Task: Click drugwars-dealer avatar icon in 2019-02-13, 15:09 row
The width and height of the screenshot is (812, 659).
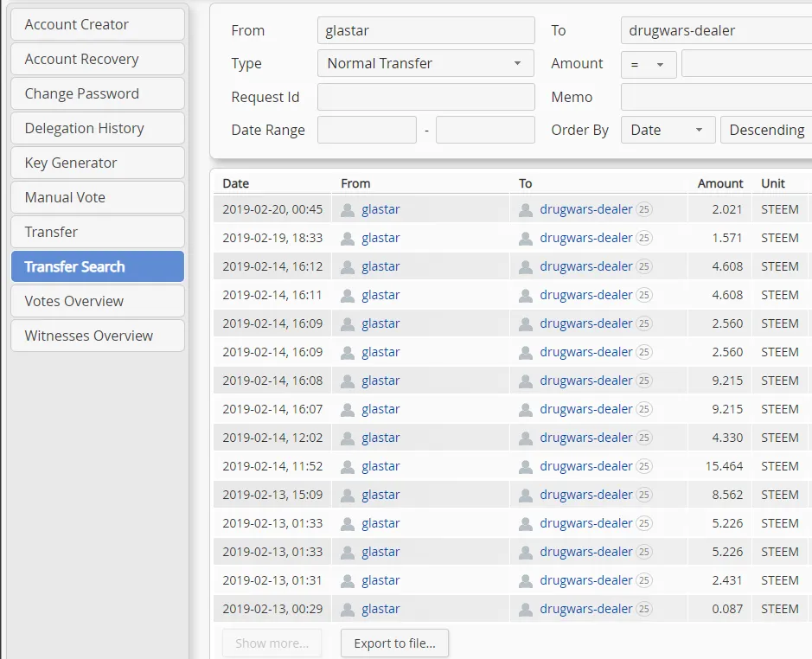Action: (x=526, y=495)
